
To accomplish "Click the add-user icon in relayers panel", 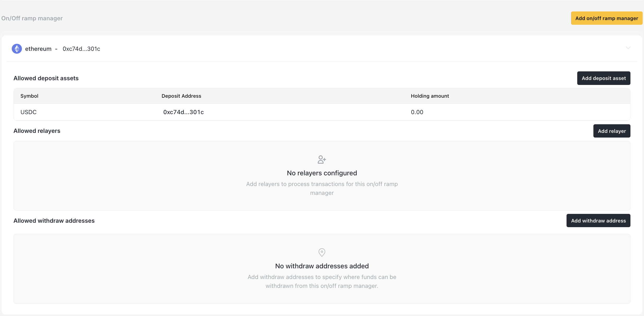I will click(x=322, y=159).
